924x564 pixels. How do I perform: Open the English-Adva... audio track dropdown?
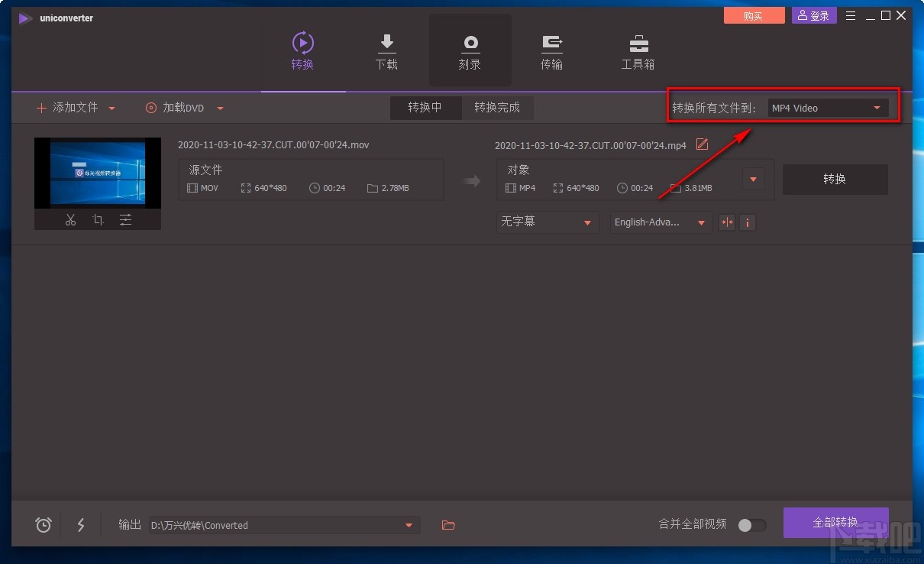(661, 222)
